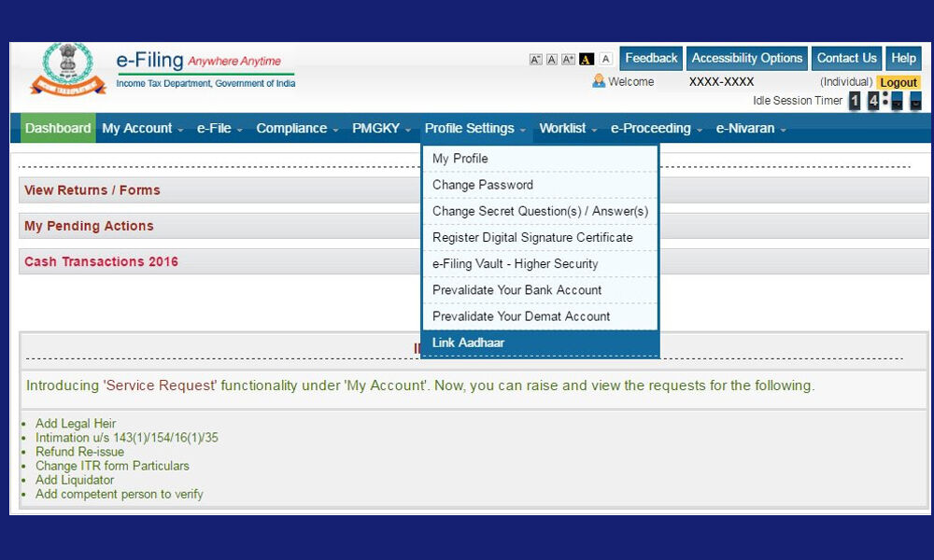Click the e-Filing Anywhere Anytime title
This screenshot has width=934, height=560.
[x=198, y=60]
